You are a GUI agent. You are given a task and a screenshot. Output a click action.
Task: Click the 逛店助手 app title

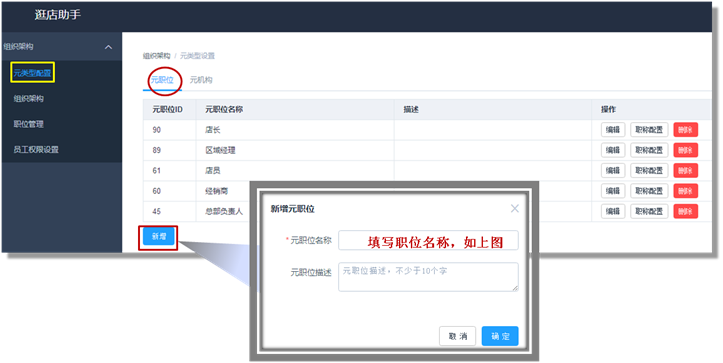click(58, 15)
